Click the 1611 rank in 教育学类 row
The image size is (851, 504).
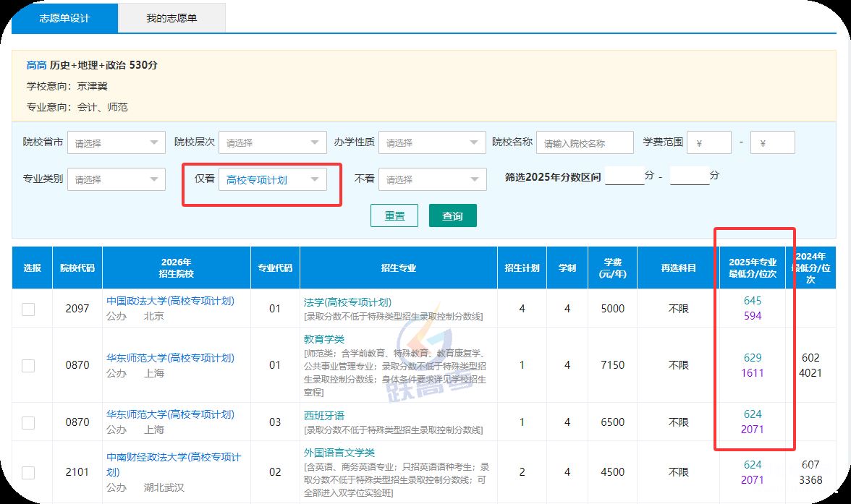pos(753,372)
